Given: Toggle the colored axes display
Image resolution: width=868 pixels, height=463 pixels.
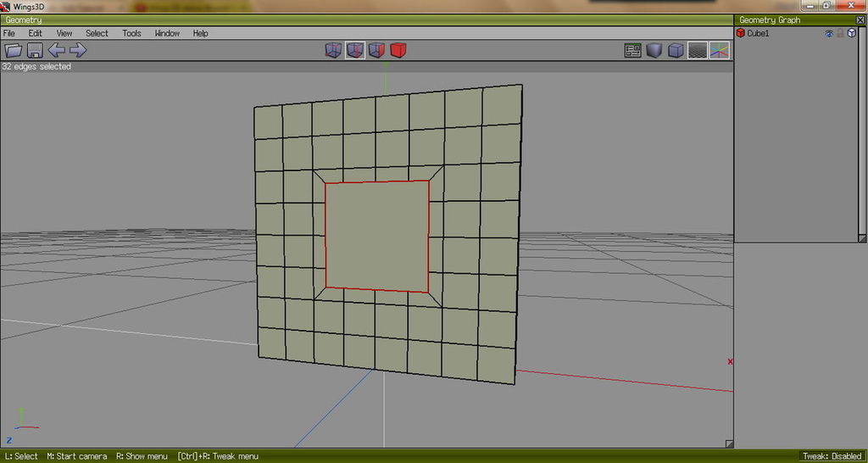Looking at the screenshot, I should (x=719, y=51).
